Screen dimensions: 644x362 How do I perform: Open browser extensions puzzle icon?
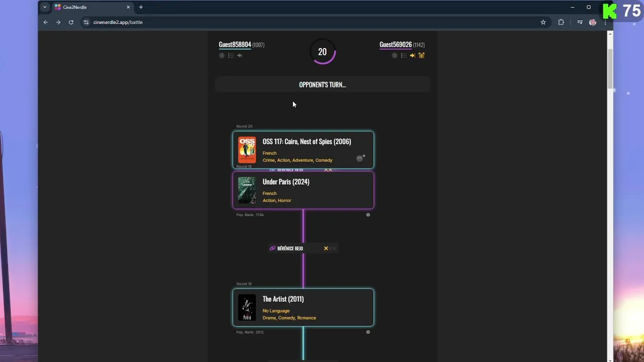[561, 22]
